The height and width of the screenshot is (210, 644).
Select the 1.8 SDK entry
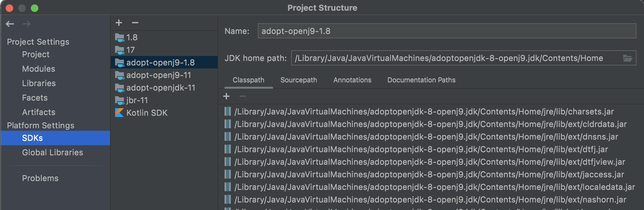point(164,37)
